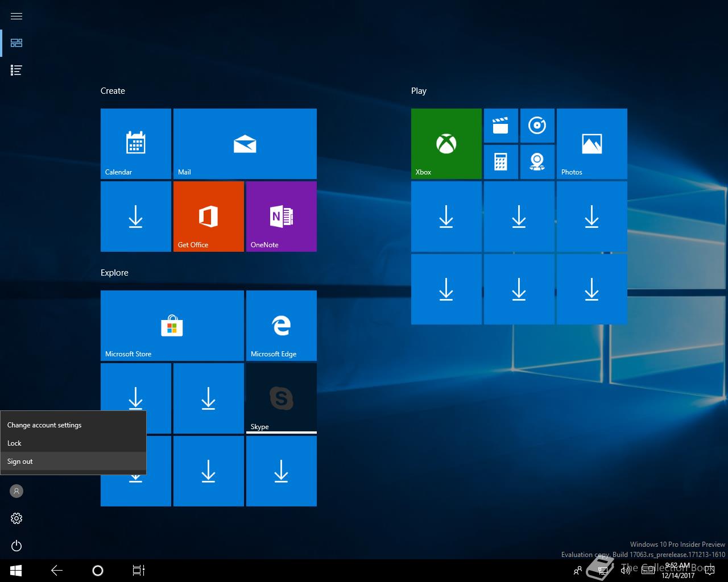The width and height of the screenshot is (728, 582).
Task: Open the Groove Music small tile
Action: pyautogui.click(x=537, y=126)
